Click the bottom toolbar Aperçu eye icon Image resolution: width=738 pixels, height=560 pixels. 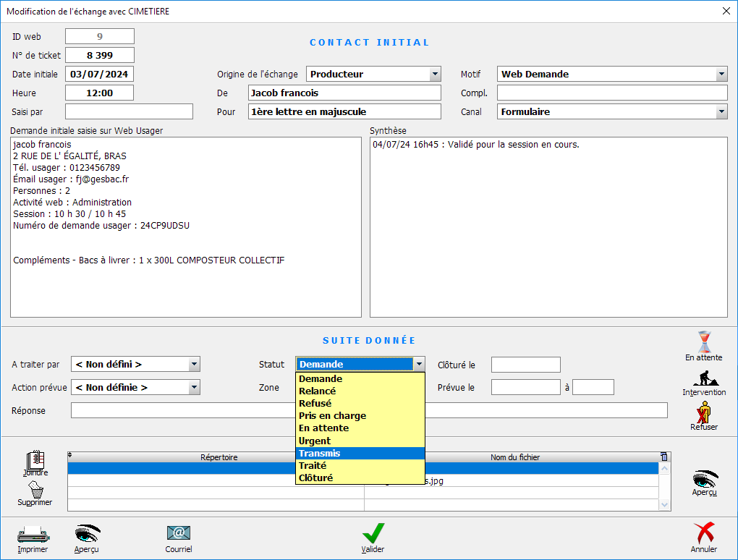tap(87, 535)
